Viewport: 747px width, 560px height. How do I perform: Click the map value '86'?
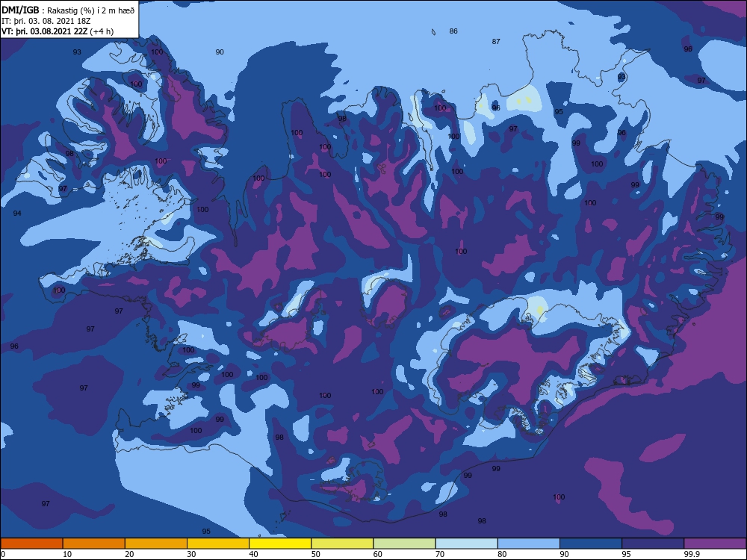(x=453, y=31)
